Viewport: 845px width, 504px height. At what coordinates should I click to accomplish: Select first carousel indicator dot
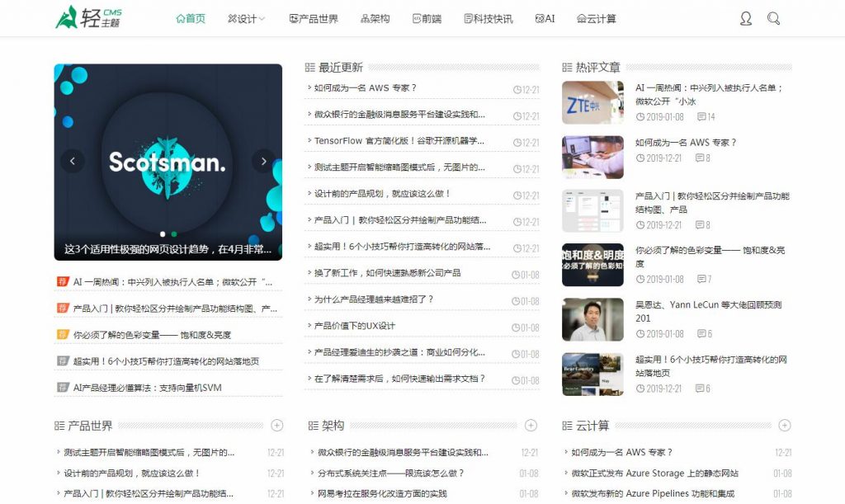(x=163, y=234)
